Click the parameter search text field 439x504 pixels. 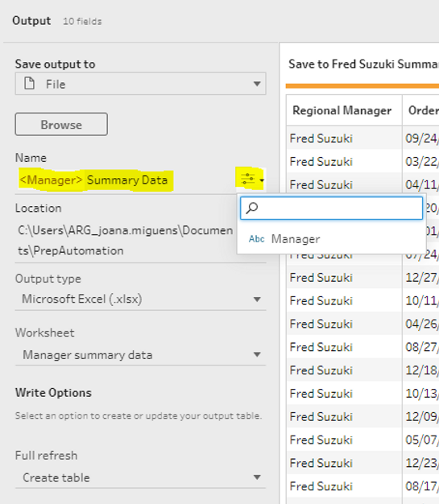click(x=332, y=209)
